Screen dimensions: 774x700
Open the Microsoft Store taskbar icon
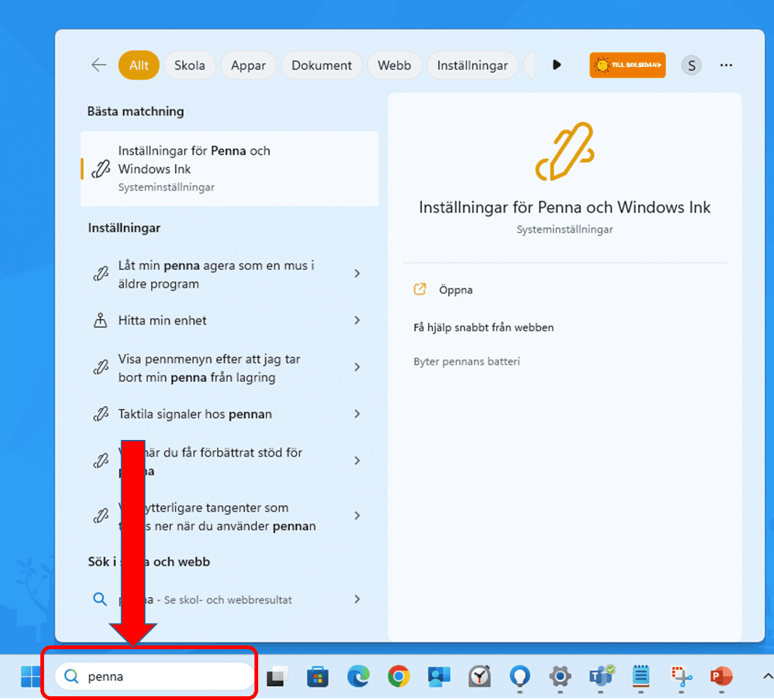pyautogui.click(x=318, y=676)
